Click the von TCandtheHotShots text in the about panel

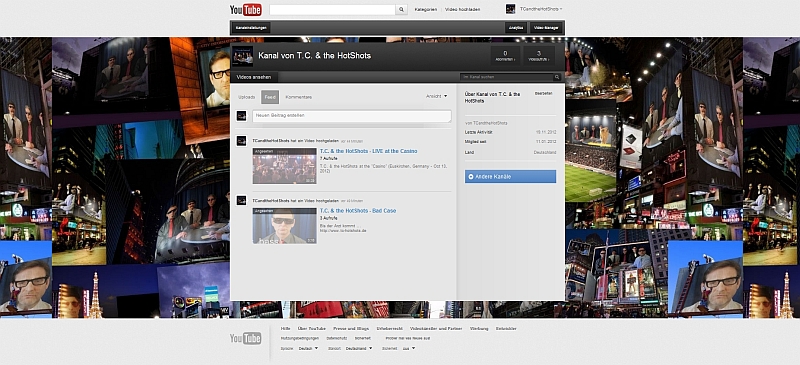[x=486, y=123]
